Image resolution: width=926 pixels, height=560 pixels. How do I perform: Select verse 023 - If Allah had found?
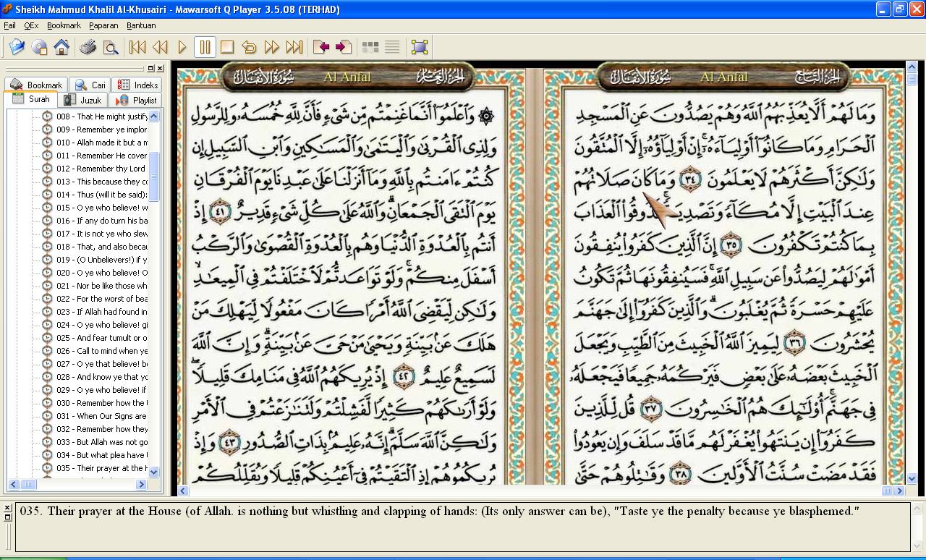coord(101,312)
